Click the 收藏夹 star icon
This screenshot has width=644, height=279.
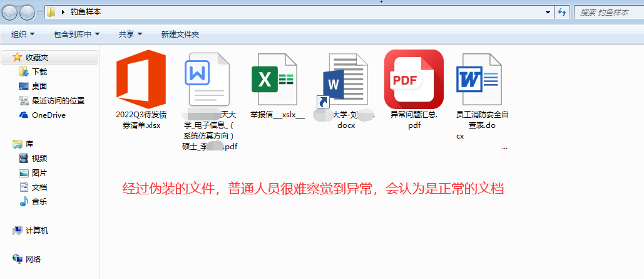[x=17, y=57]
